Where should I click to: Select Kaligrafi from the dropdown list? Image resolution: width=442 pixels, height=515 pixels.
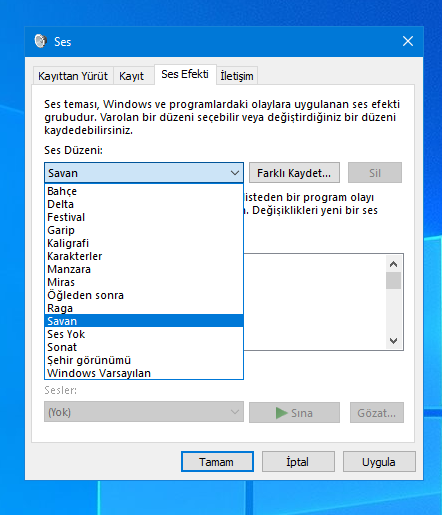[x=144, y=243]
